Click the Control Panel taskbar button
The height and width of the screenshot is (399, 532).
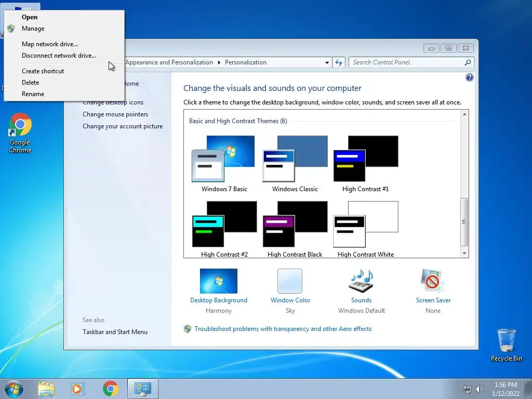tap(143, 389)
